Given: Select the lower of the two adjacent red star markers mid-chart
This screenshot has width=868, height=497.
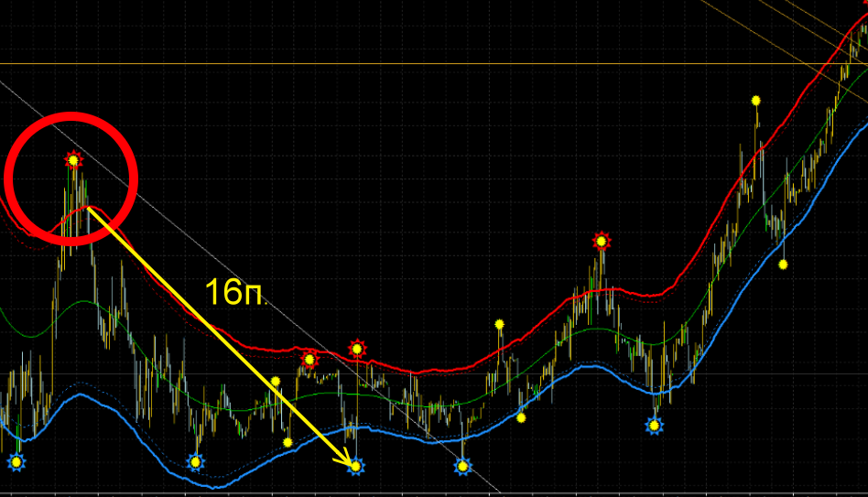Looking at the screenshot, I should (x=309, y=360).
